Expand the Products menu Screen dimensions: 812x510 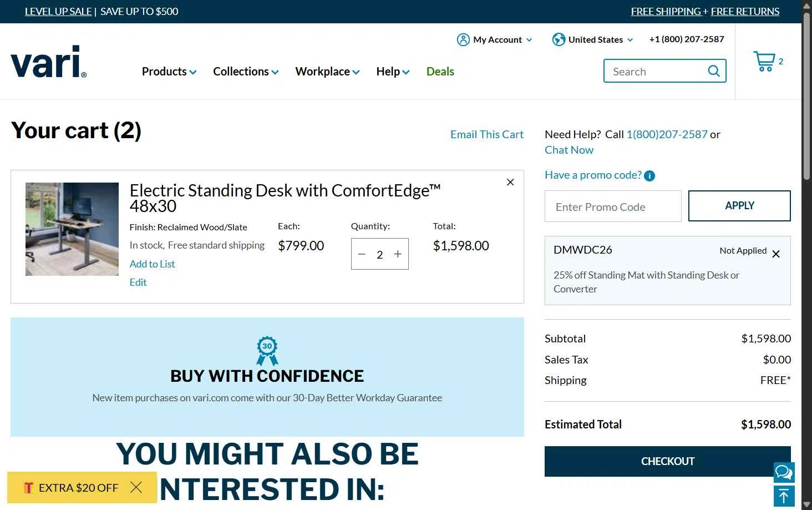pyautogui.click(x=169, y=72)
